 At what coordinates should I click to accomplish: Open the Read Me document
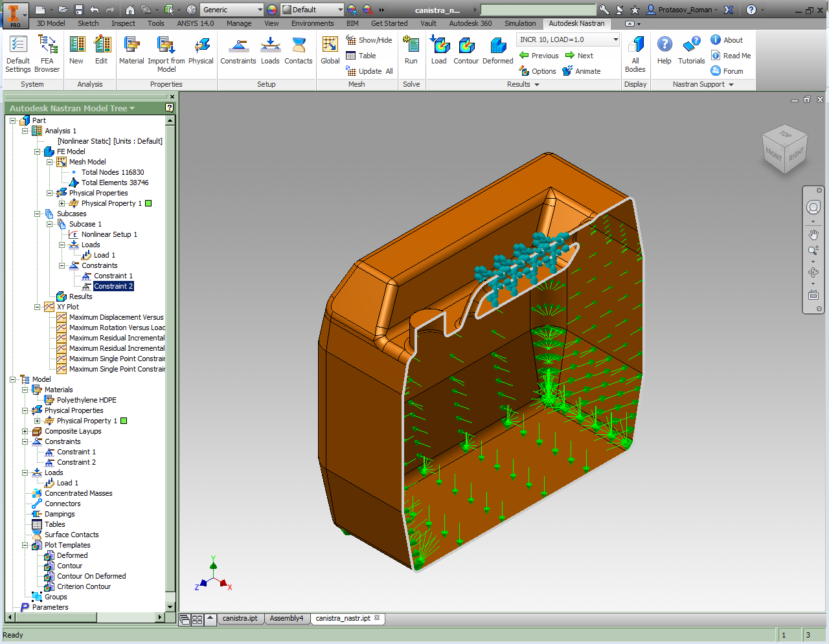pyautogui.click(x=731, y=56)
